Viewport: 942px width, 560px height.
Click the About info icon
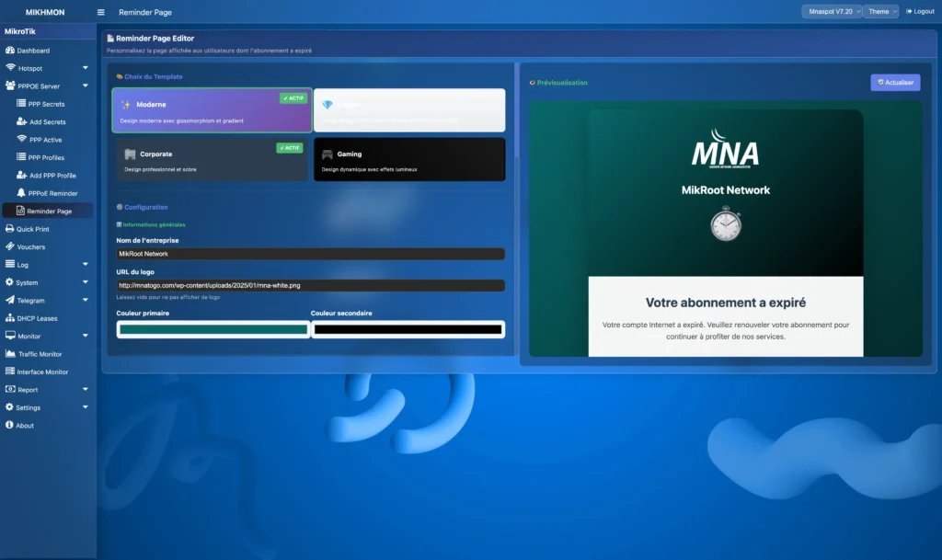point(10,426)
